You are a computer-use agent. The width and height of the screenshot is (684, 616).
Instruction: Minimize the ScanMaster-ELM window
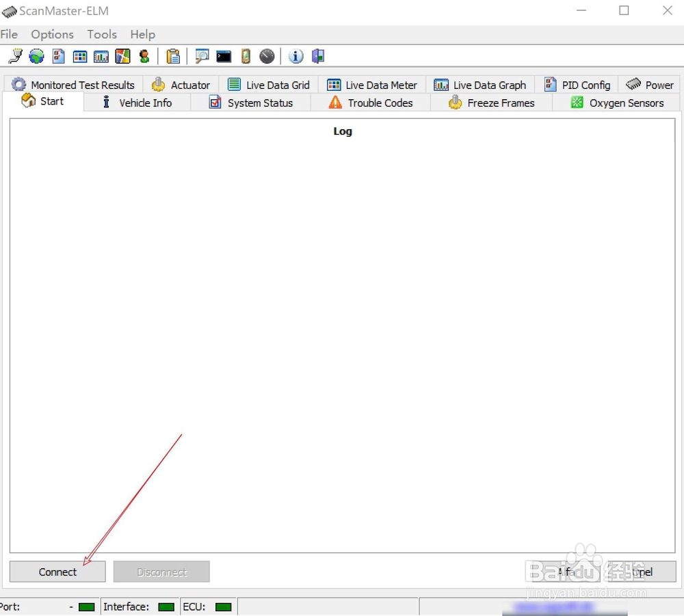[x=581, y=10]
